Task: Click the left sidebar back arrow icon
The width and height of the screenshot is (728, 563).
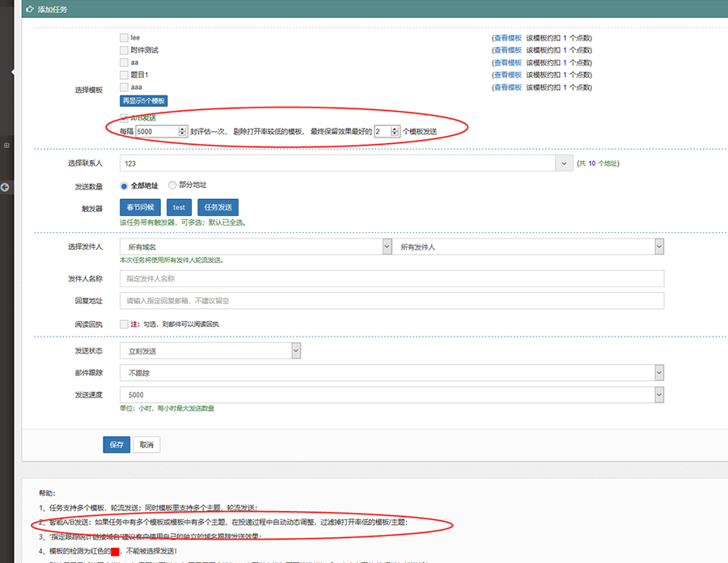Action: coord(5,188)
